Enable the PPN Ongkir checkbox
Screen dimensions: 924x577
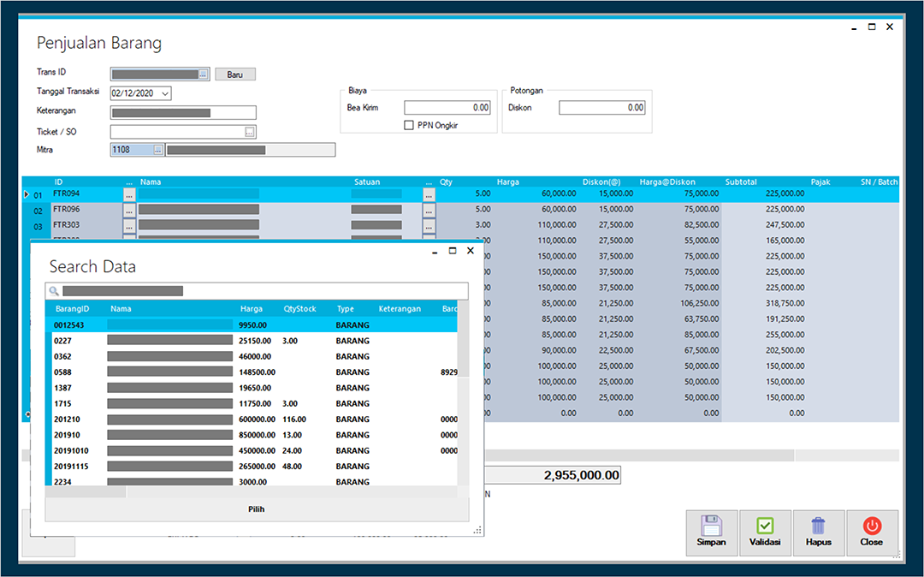409,125
